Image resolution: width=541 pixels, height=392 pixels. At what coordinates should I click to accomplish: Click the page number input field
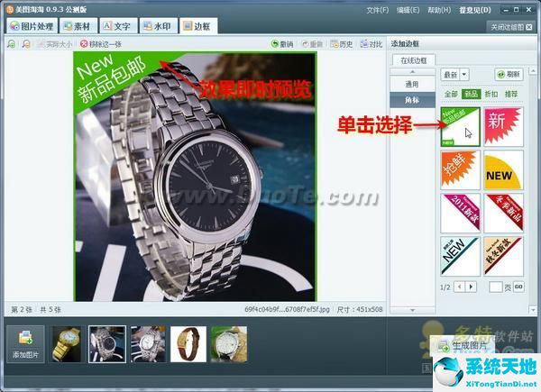pos(496,287)
